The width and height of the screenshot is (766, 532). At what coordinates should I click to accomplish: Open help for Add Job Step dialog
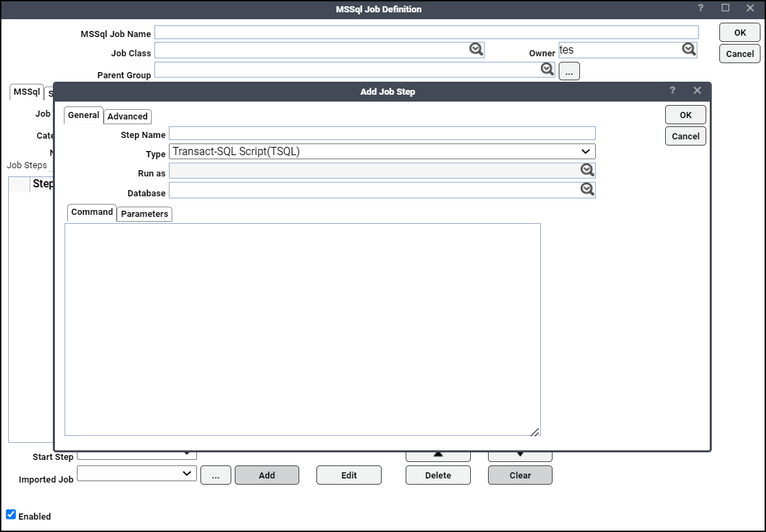coord(673,91)
